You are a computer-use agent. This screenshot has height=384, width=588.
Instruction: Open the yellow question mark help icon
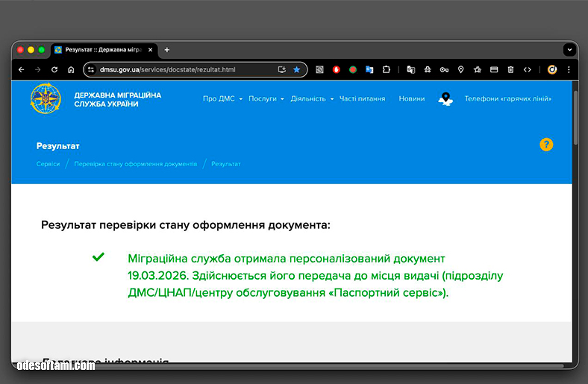pos(546,145)
